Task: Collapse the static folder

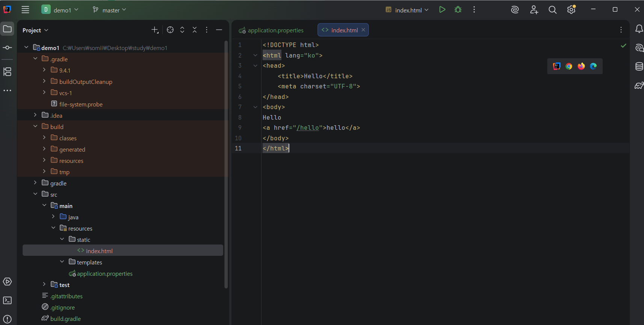Action: pyautogui.click(x=62, y=239)
